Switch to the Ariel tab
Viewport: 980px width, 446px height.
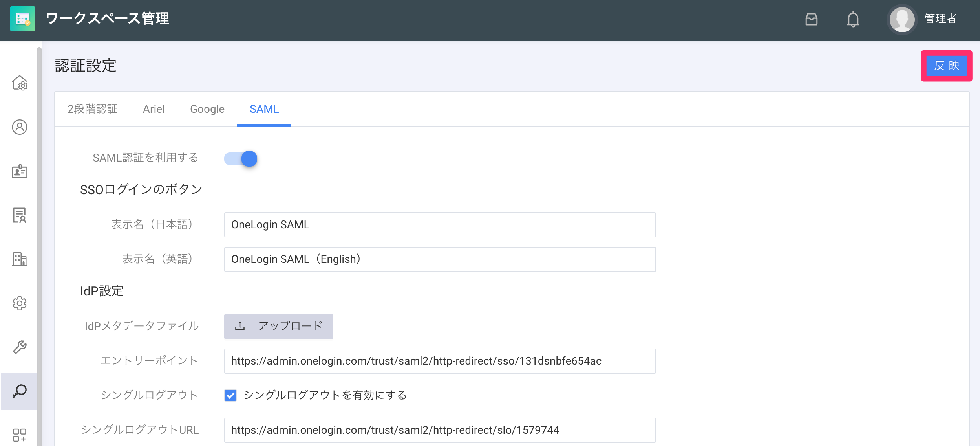(154, 109)
